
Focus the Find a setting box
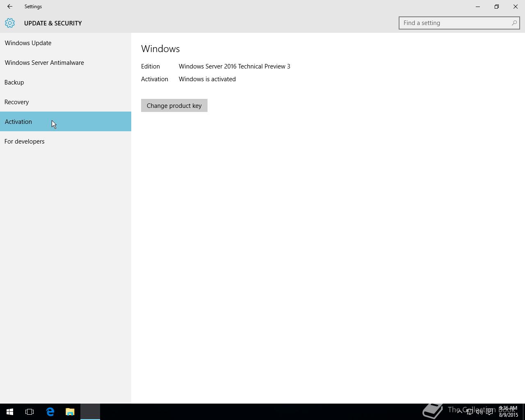click(x=459, y=23)
